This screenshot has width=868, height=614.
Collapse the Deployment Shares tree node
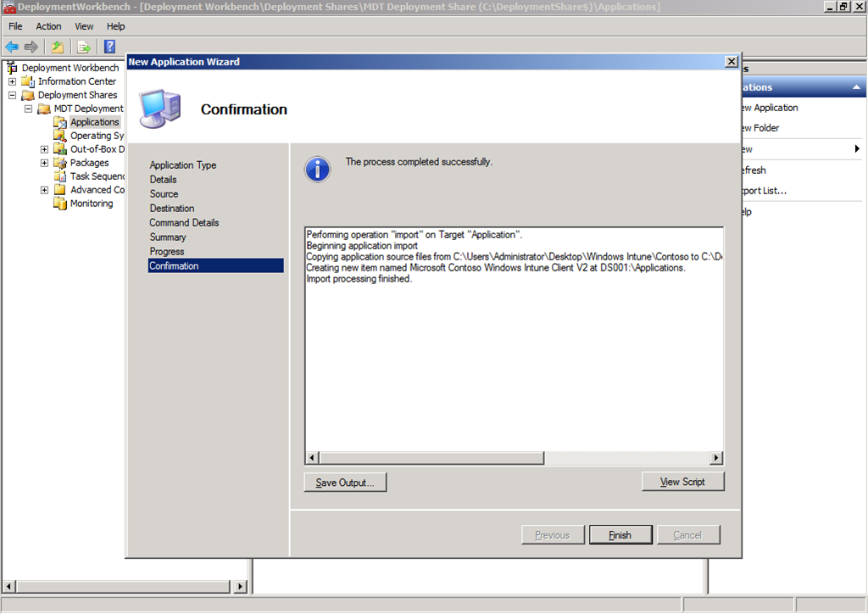pyautogui.click(x=12, y=95)
